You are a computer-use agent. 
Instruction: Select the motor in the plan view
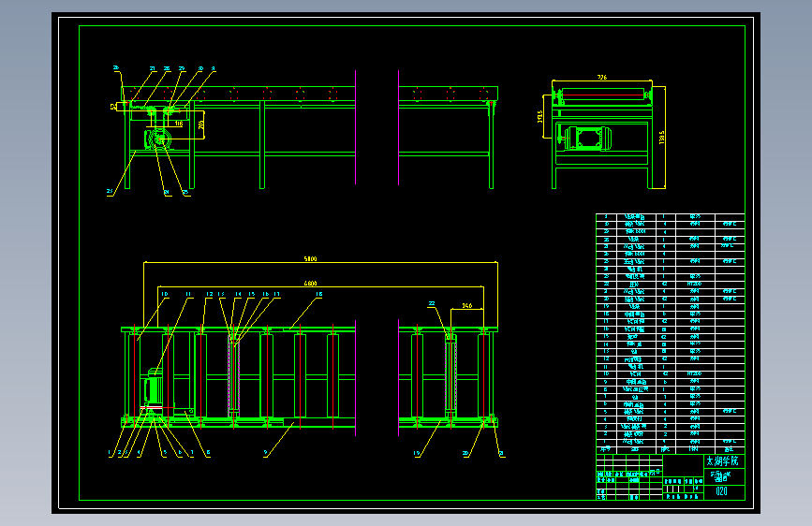click(154, 387)
